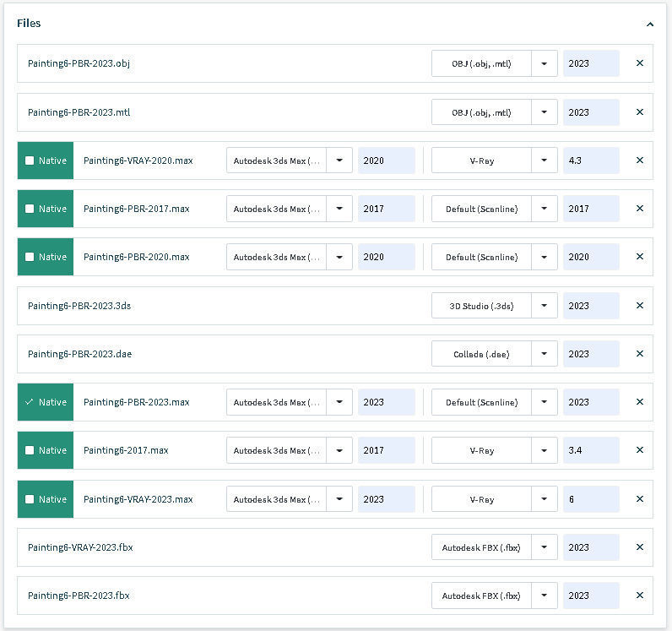The height and width of the screenshot is (631, 672).
Task: Delete Painting6-PBR-2023.mtl using its X icon
Action: click(x=639, y=112)
